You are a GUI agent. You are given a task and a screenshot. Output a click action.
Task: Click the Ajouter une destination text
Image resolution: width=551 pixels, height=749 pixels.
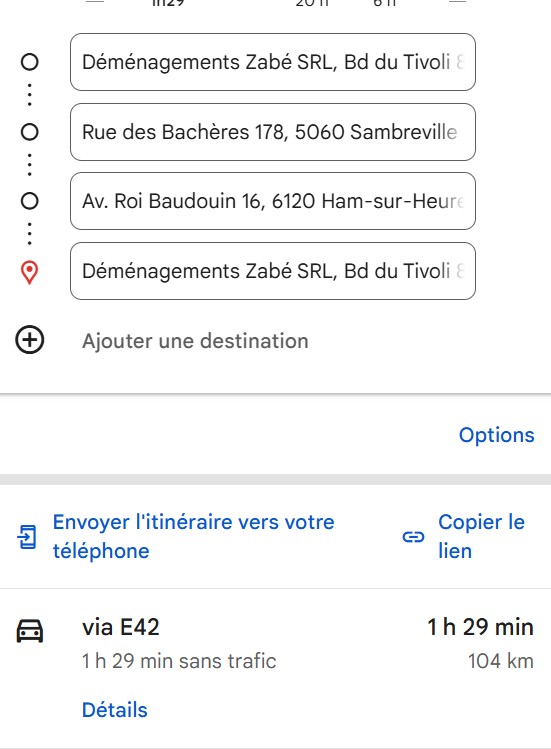(195, 341)
